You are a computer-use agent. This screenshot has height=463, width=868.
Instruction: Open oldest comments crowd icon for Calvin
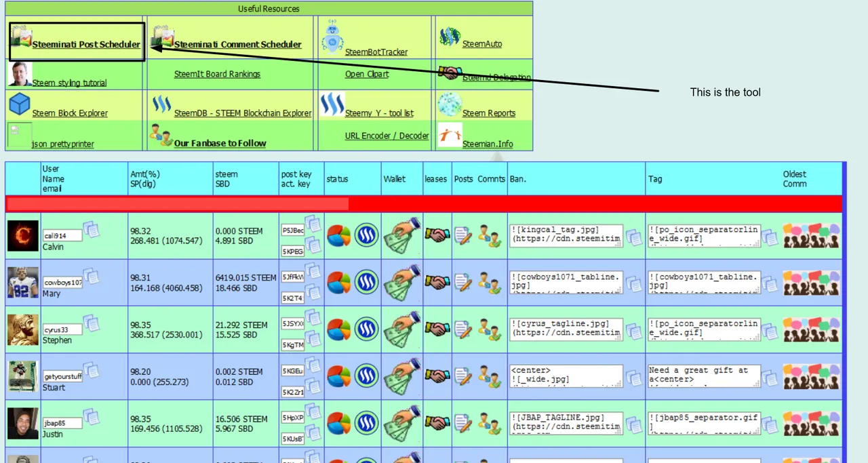[x=812, y=235]
